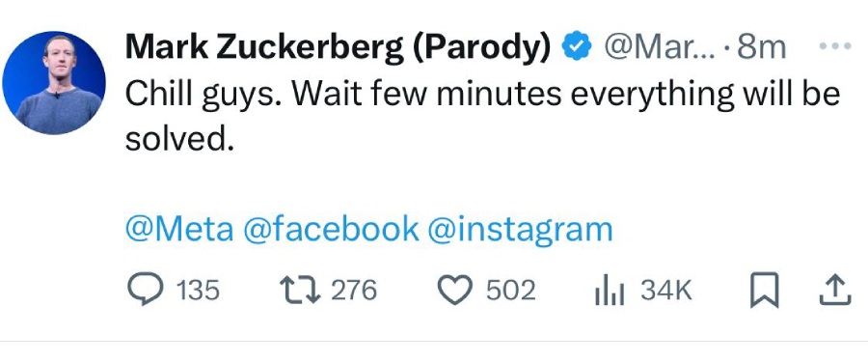Click the 135 replies count
Image resolution: width=868 pixels, height=362 pixels.
pyautogui.click(x=198, y=291)
